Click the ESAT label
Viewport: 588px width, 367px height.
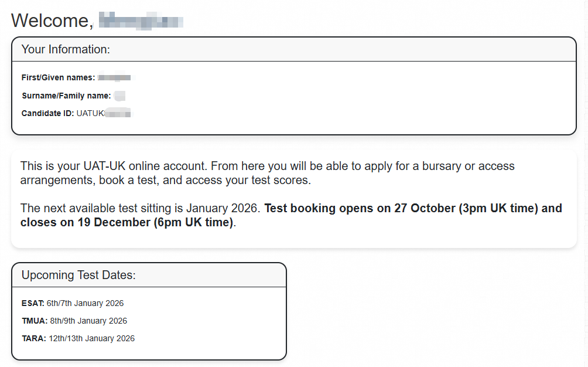(33, 303)
